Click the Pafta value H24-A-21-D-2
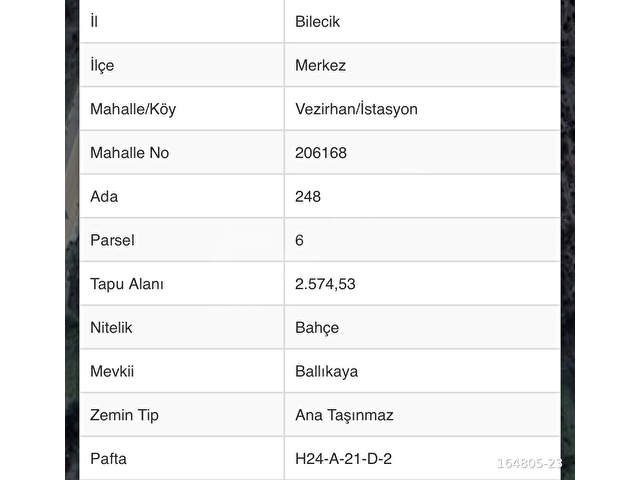 tap(343, 459)
